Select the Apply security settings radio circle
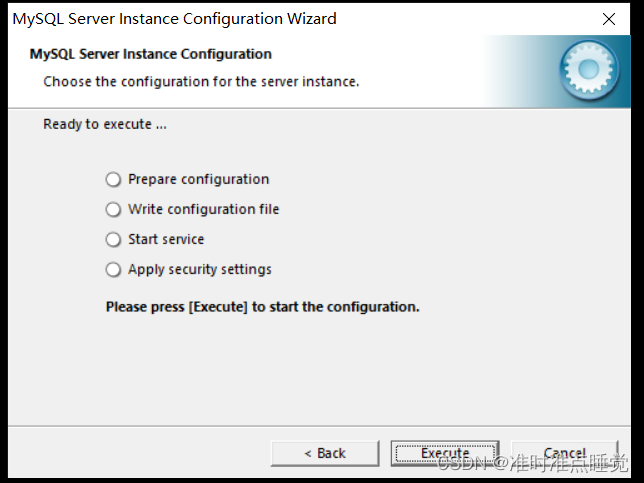 pyautogui.click(x=113, y=270)
